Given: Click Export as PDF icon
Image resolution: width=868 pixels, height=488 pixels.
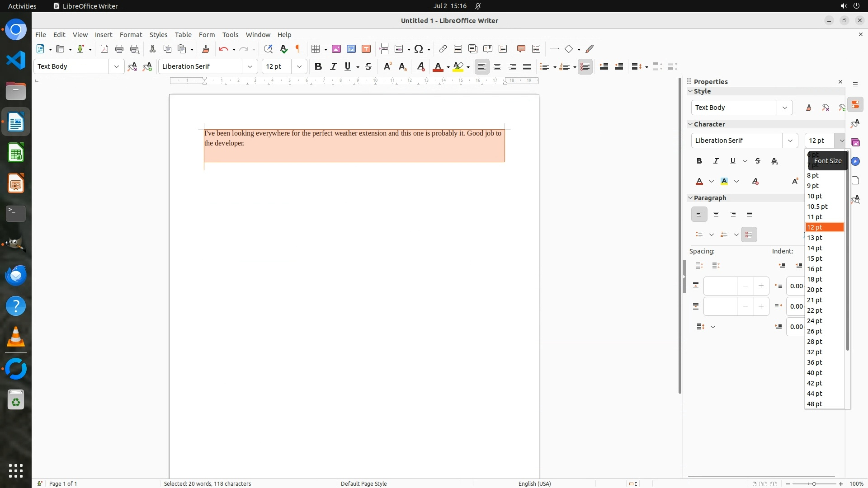Looking at the screenshot, I should 104,49.
